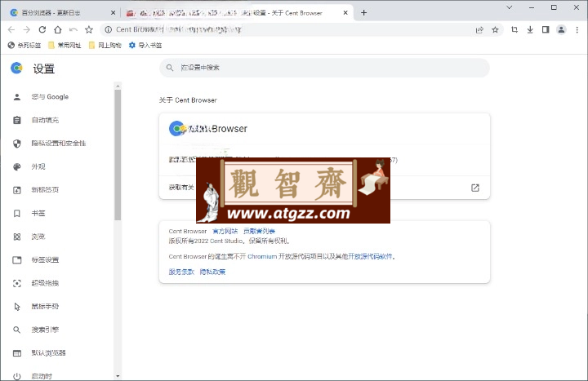Switch to the 百分浏览器 更新日志 tab

62,13
